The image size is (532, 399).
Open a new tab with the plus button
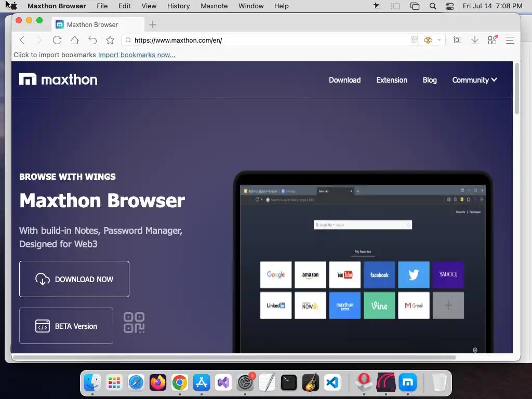(x=153, y=24)
